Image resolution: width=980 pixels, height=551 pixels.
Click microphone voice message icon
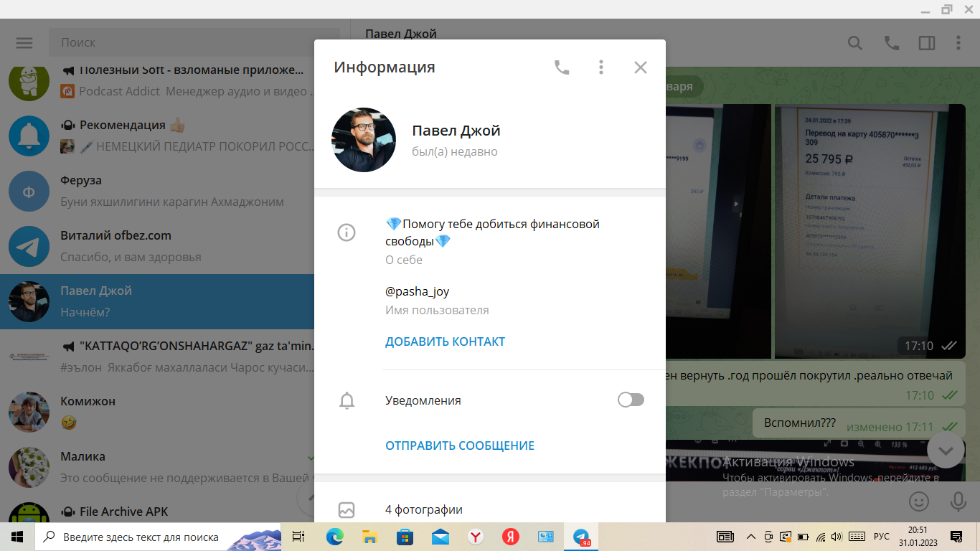[958, 501]
